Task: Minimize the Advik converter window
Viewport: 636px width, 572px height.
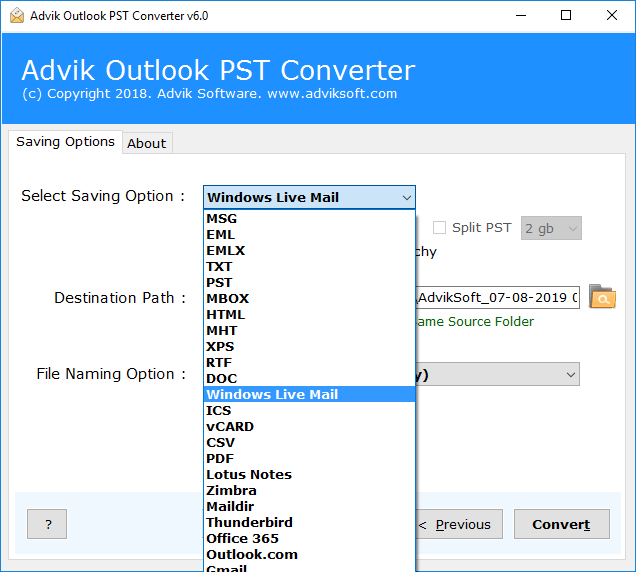Action: tap(521, 15)
